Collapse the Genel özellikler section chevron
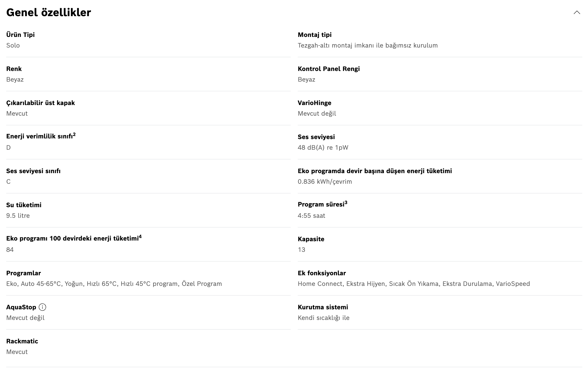Screen dimensions: 588x371 point(577,12)
